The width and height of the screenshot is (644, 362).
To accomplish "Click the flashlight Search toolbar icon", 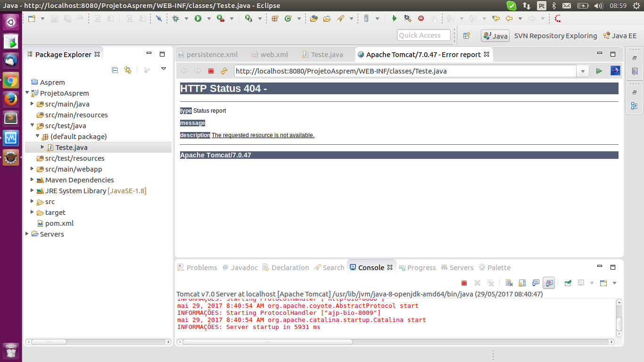I will pyautogui.click(x=340, y=18).
